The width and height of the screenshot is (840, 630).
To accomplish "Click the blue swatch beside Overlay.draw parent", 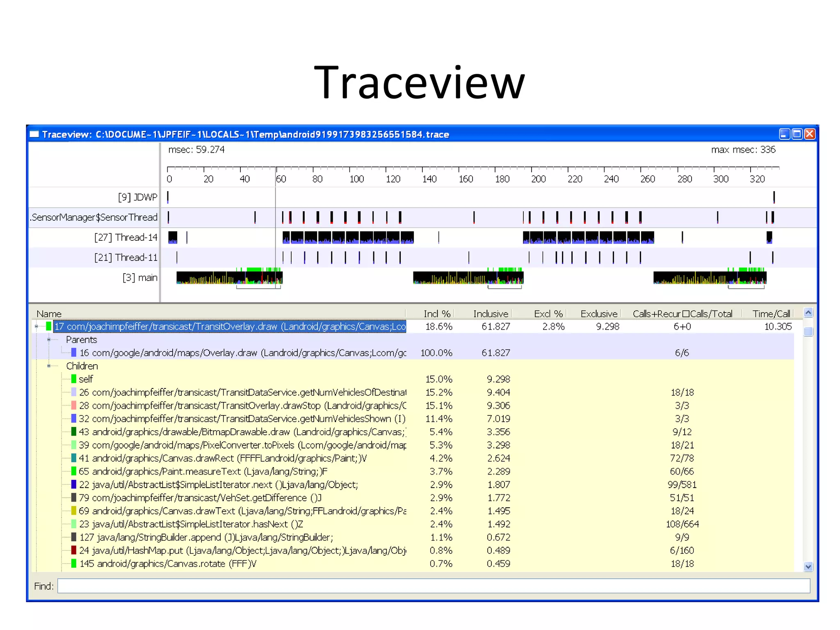I will tap(74, 353).
